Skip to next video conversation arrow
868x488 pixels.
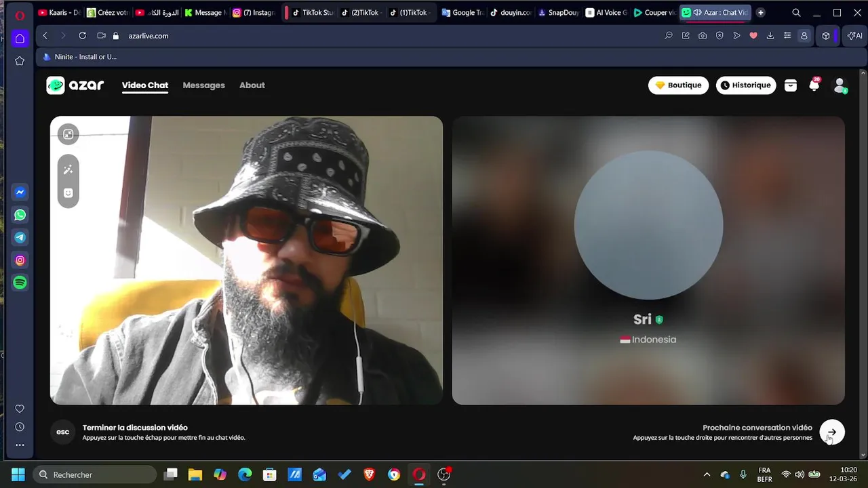click(832, 432)
